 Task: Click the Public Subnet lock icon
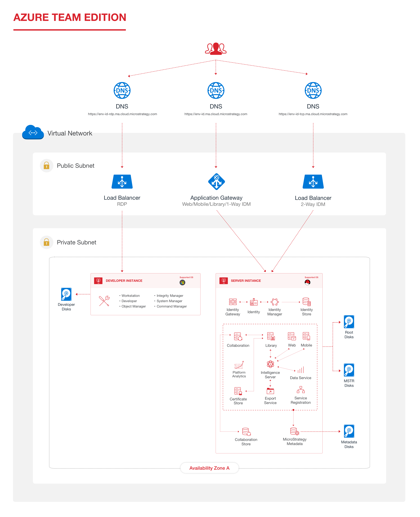(46, 166)
